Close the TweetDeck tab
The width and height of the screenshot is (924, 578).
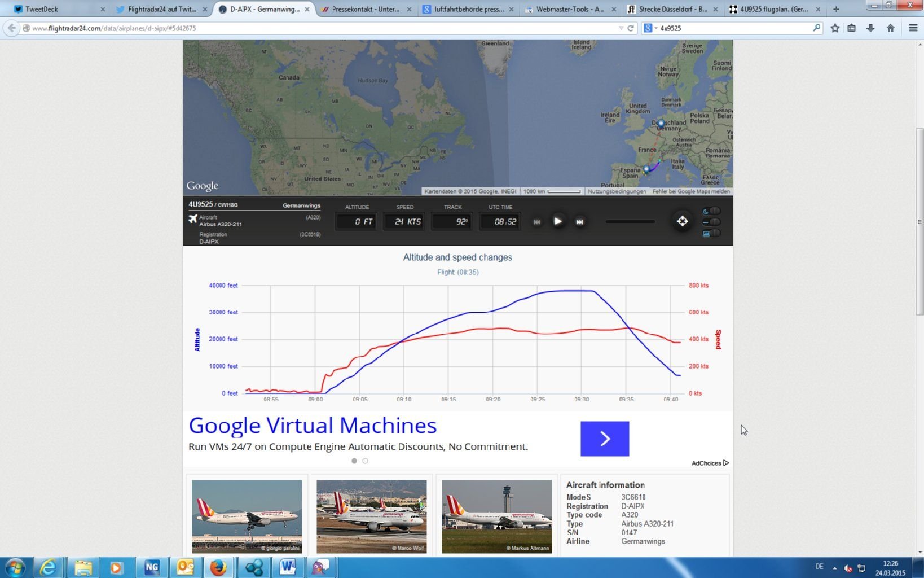[x=103, y=9]
